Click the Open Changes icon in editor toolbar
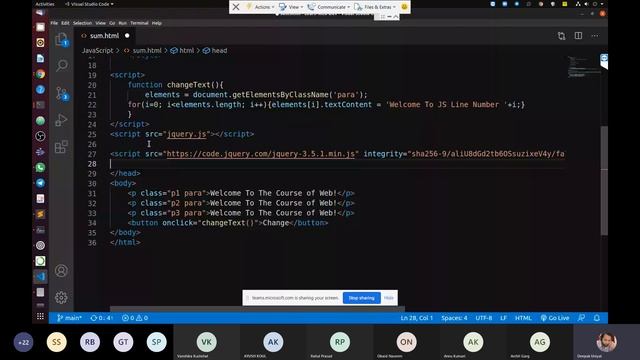Viewport: 640px width, 360px height. coord(562,36)
